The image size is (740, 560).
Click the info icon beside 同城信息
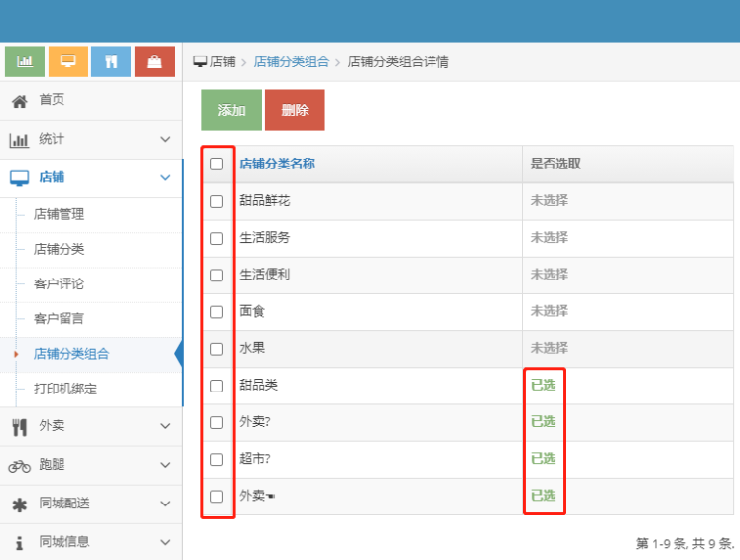pyautogui.click(x=19, y=542)
